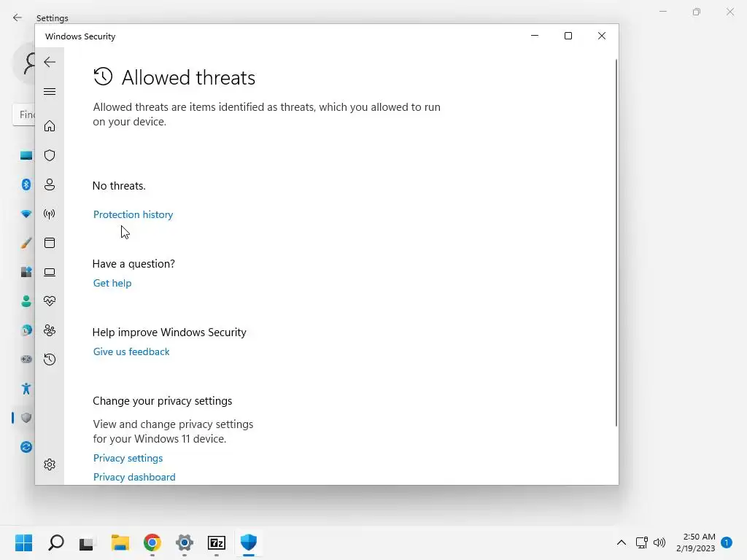The width and height of the screenshot is (747, 560).
Task: Select Accounts category in Settings sidebar
Action: pyautogui.click(x=26, y=301)
